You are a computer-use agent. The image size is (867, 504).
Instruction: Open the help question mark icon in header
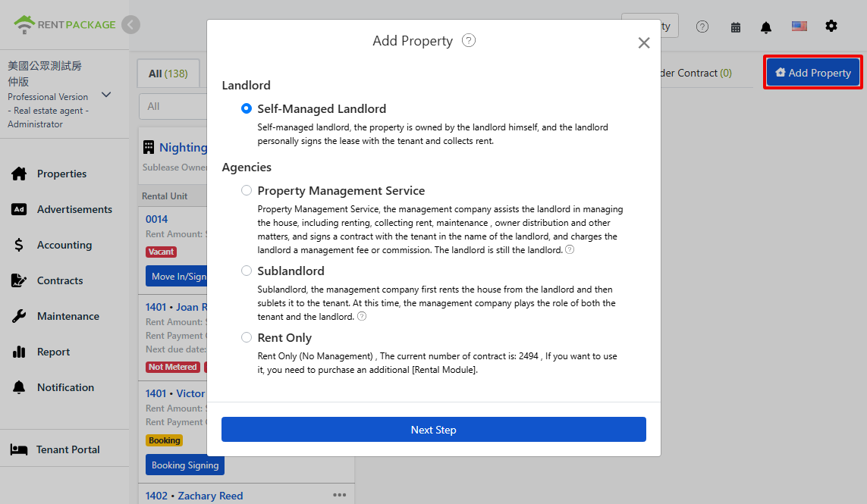click(702, 27)
